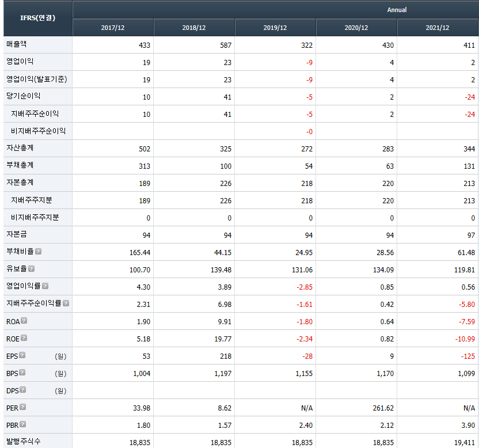Click 자산총계 value 283 for 2020/12

[x=388, y=149]
